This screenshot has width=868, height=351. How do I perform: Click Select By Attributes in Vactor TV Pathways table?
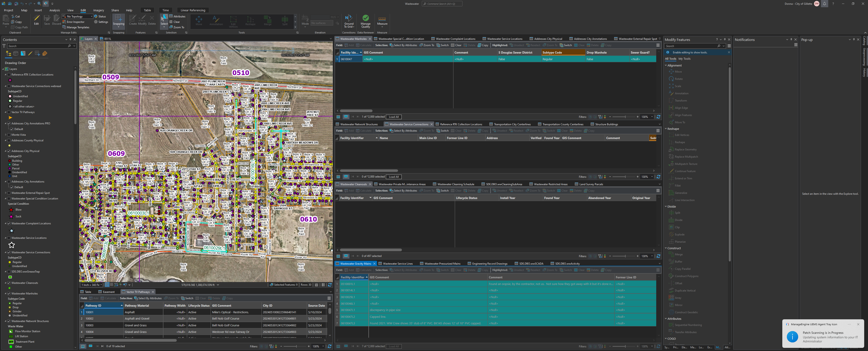148,298
